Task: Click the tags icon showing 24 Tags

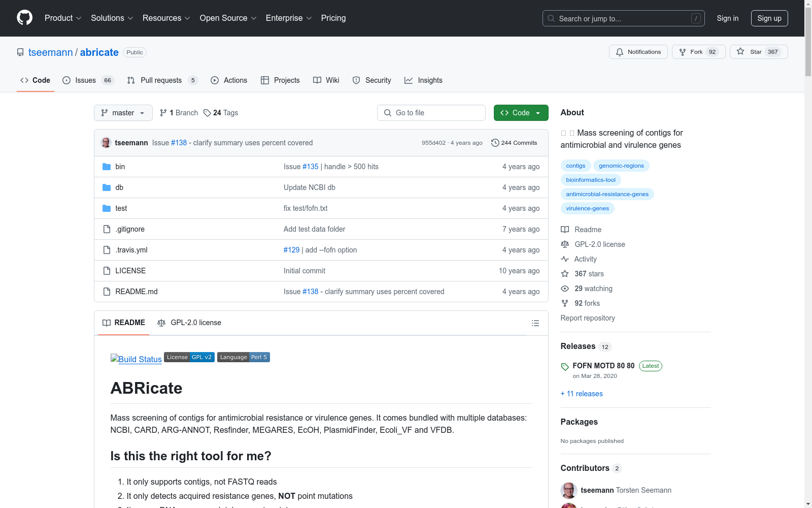Action: [207, 113]
